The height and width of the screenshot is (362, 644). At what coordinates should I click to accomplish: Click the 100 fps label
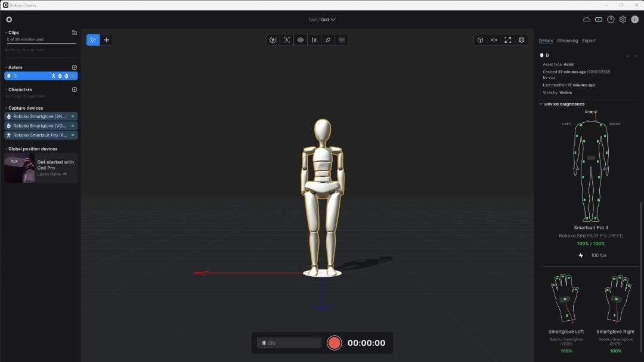[x=599, y=256]
